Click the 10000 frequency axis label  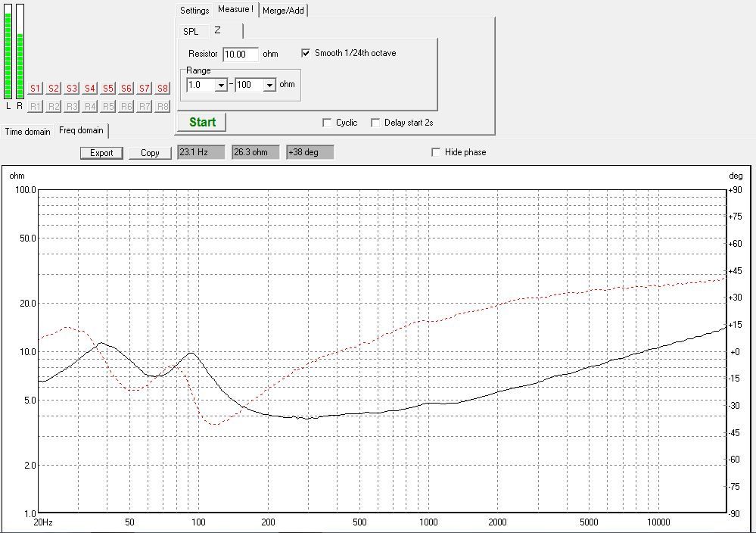tap(658, 522)
